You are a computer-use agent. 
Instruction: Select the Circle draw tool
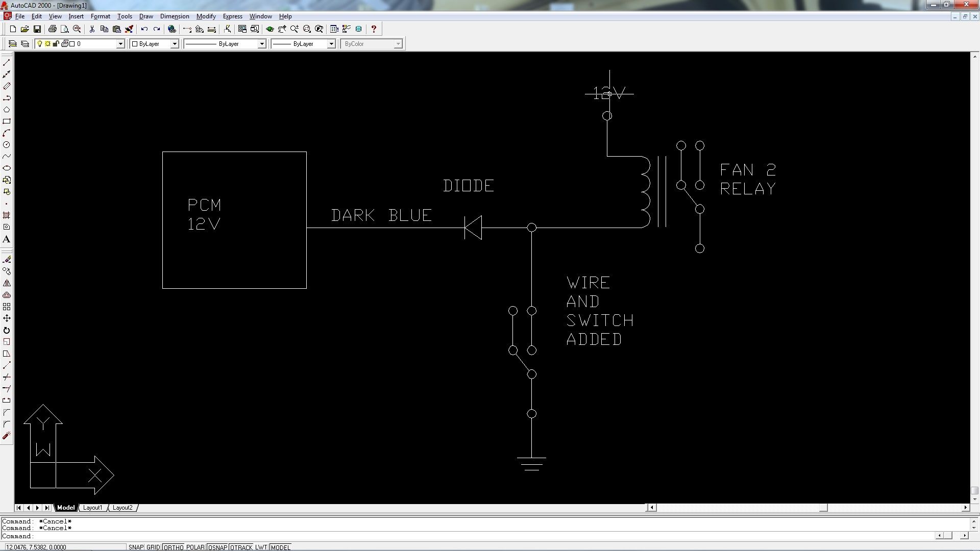[7, 145]
